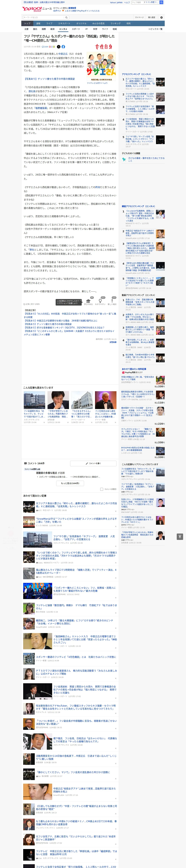Image resolution: width=186 pixels, height=868 pixels.
Task: Click the keyword search magnifier icon
Action: [66, 18]
